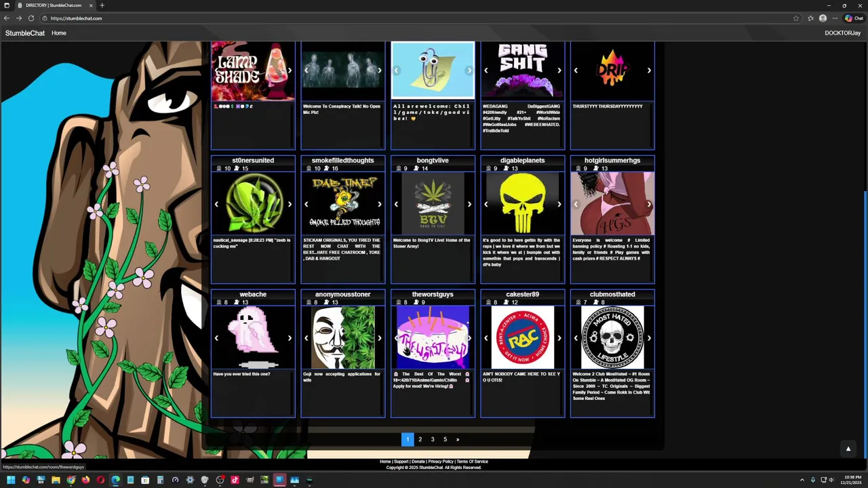Viewport: 868px width, 488px height.
Task: Show hidden system tray icons
Action: click(x=802, y=480)
